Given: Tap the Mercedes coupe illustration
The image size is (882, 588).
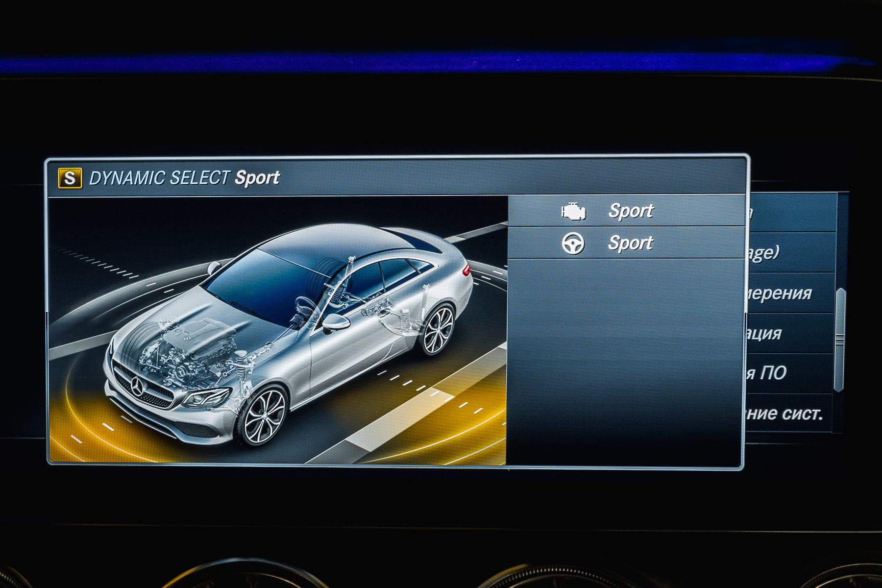Looking at the screenshot, I should [288, 334].
